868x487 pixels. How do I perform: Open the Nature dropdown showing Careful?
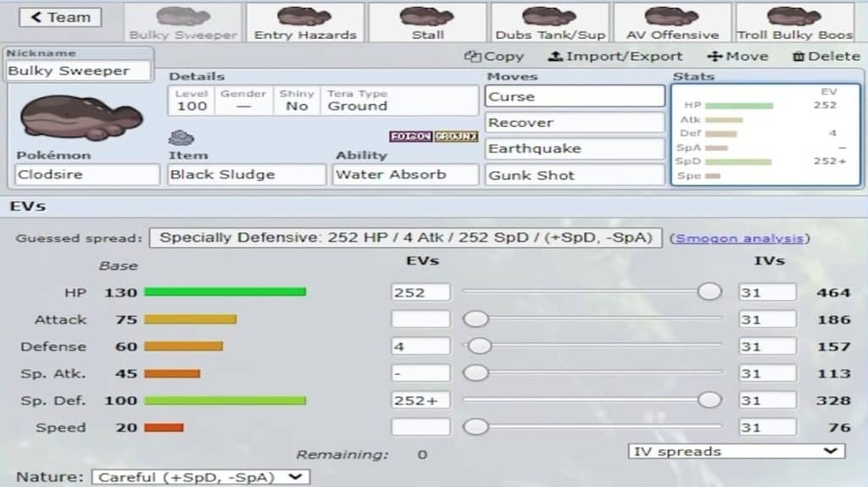200,477
